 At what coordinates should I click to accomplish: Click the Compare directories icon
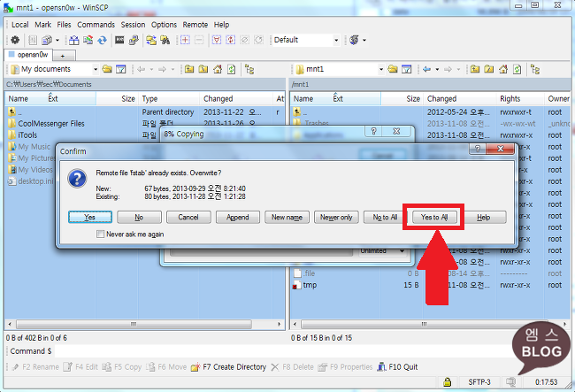point(74,40)
